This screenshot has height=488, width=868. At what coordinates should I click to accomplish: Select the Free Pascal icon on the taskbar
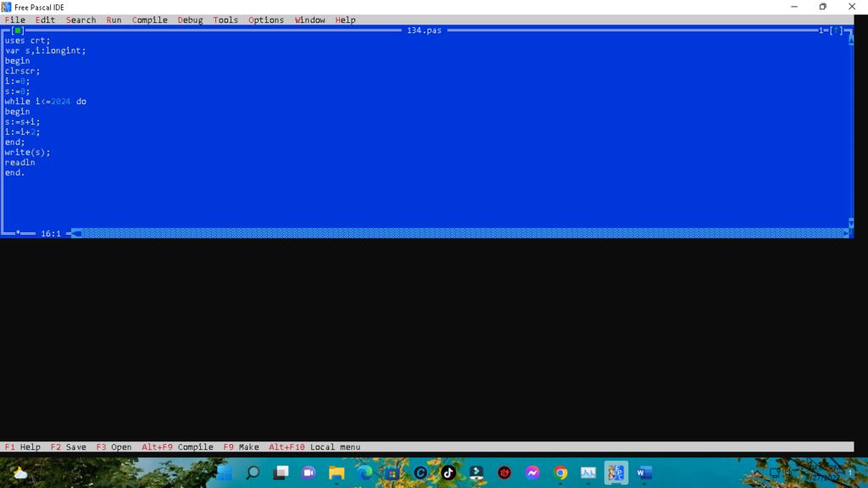click(616, 473)
